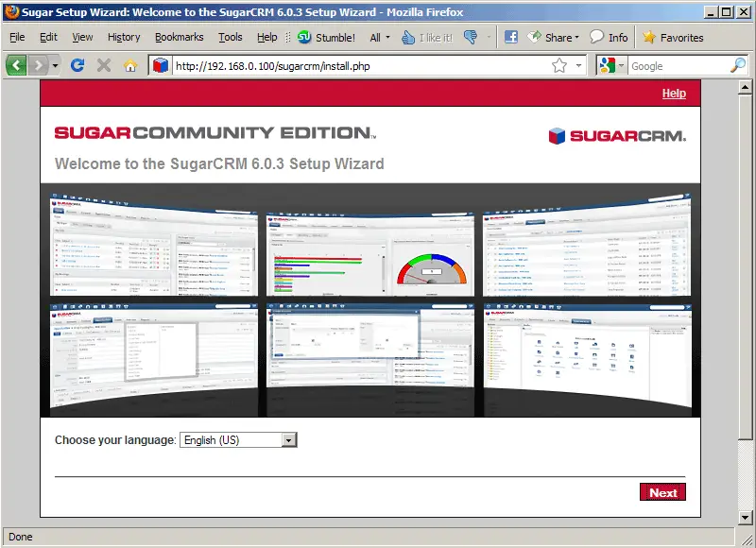Screen dimensions: 756x548
Task: Open the Tools menu
Action: pos(230,37)
